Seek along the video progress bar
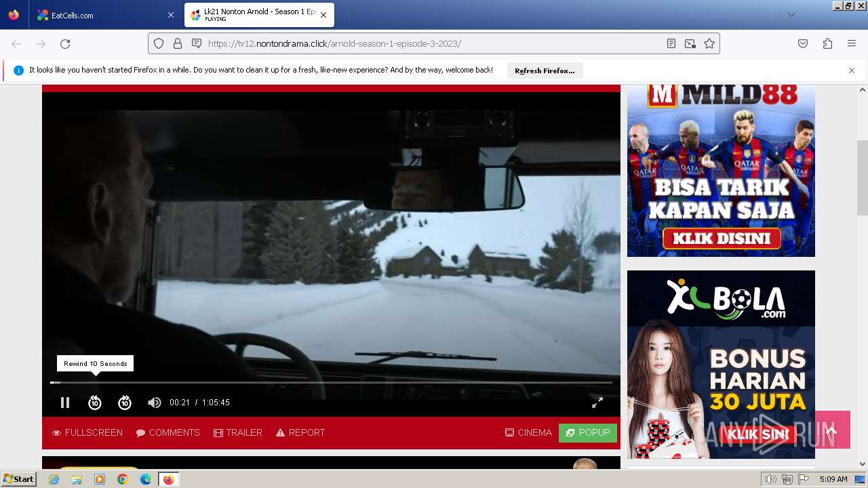The height and width of the screenshot is (488, 868). (331, 382)
